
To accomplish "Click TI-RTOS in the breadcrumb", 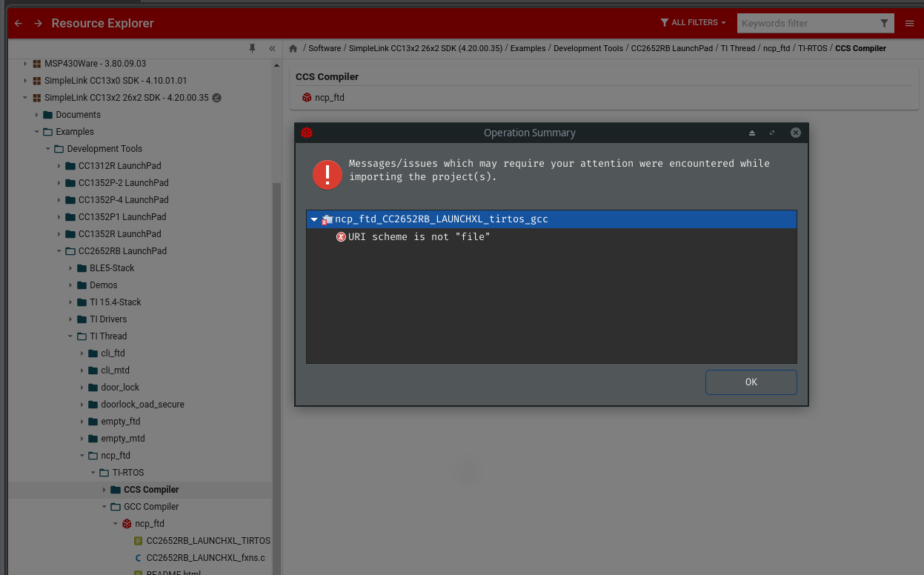I will (813, 48).
